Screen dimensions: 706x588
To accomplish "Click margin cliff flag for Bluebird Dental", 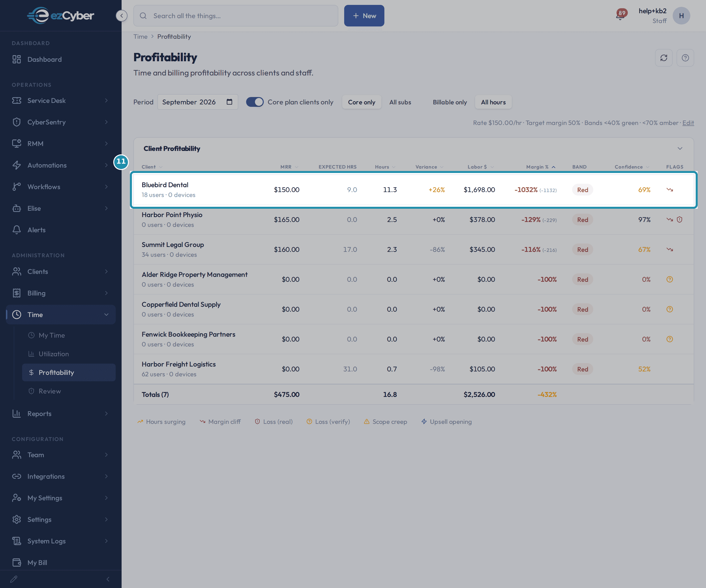I will (x=670, y=190).
